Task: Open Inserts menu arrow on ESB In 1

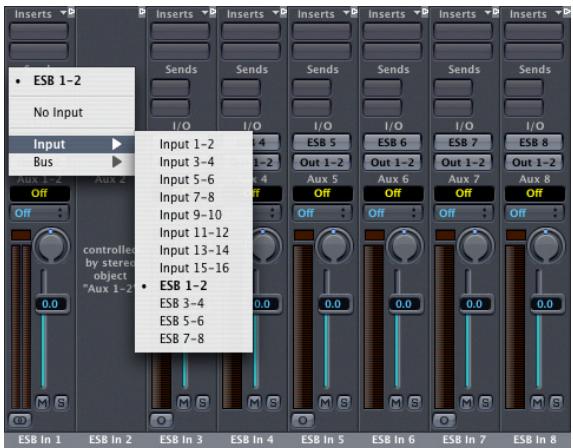Action: click(x=63, y=13)
